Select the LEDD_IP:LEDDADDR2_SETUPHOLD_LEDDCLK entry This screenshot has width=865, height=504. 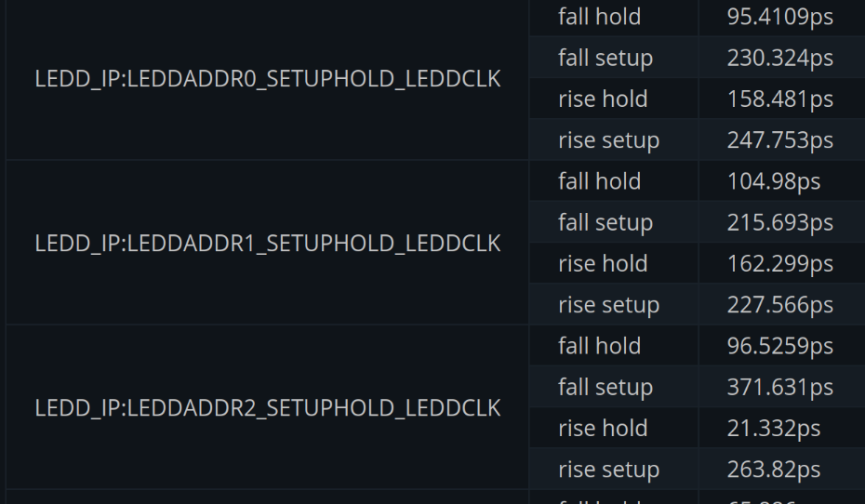coord(268,408)
